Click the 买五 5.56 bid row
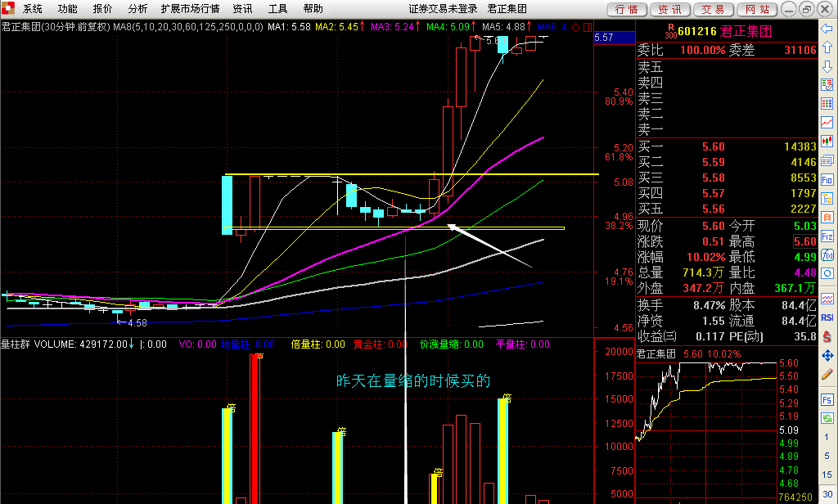 coord(727,209)
